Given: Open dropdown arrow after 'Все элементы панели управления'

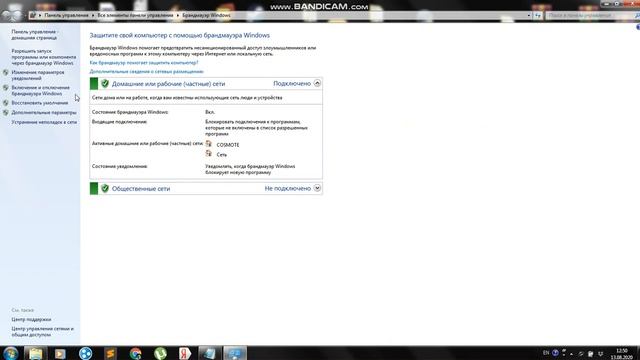Looking at the screenshot, I should tap(178, 15).
